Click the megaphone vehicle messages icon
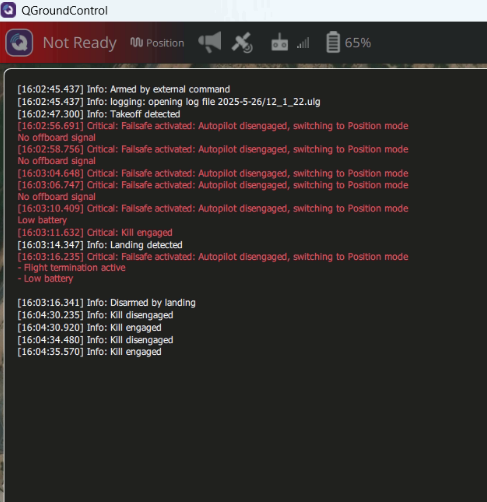487x502 pixels. pos(210,42)
